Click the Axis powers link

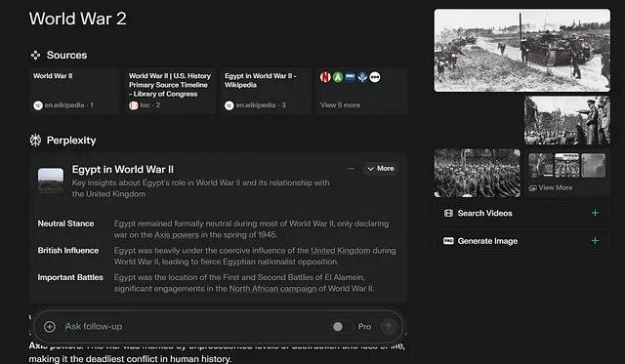[177, 234]
